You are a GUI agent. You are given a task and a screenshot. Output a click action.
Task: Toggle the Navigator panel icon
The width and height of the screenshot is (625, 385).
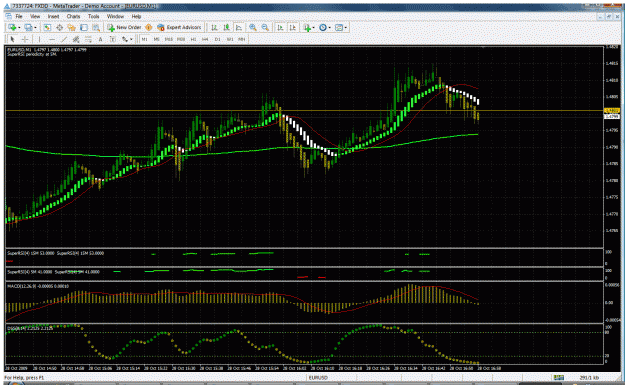(71, 28)
